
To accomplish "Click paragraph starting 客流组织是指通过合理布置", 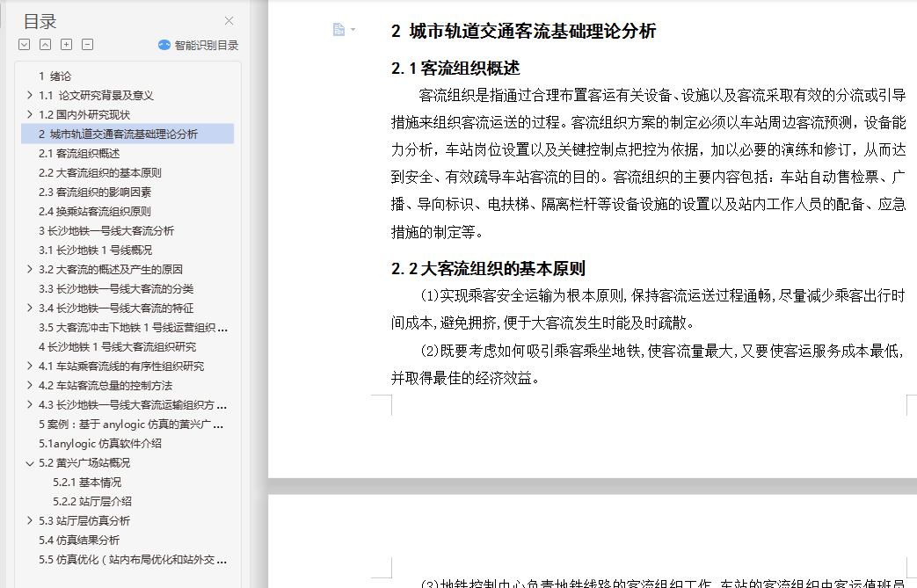I will pos(648,163).
